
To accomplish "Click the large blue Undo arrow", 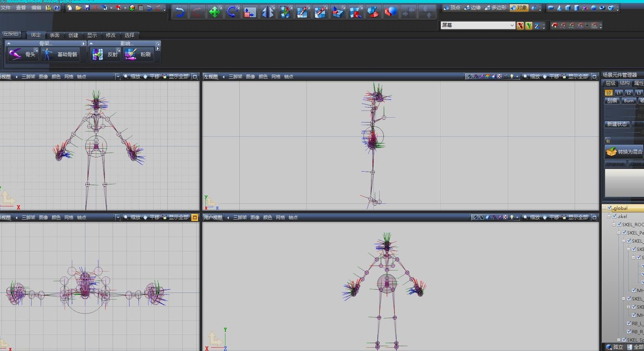I will [180, 12].
